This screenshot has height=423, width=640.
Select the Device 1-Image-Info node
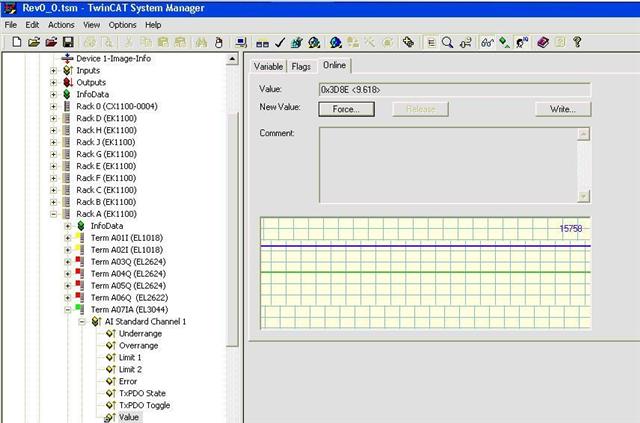point(113,58)
